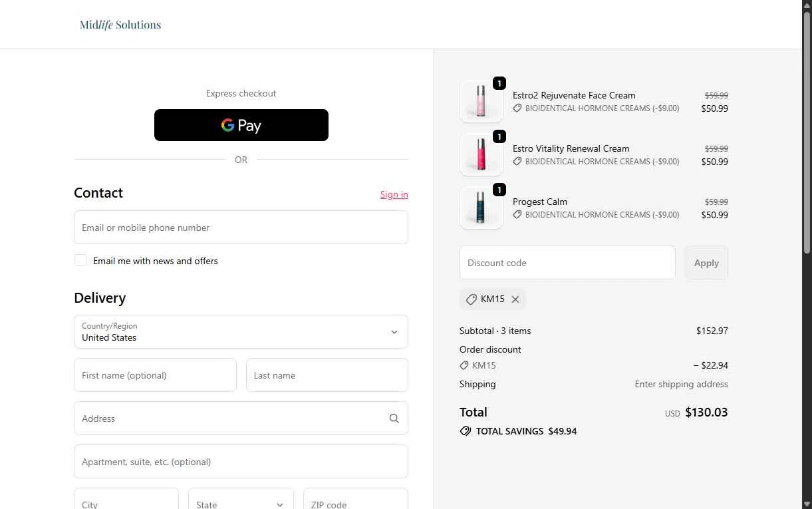Viewport: 812px width, 509px height.
Task: Click the Subtotal value $152.97
Action: pos(712,331)
